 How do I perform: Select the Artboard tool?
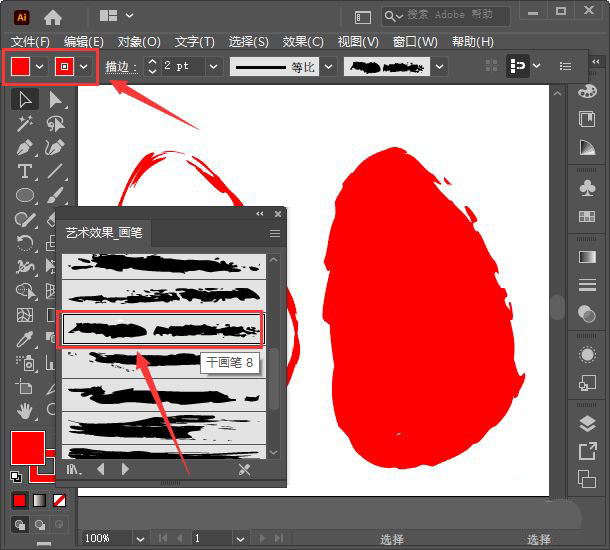[x=25, y=387]
